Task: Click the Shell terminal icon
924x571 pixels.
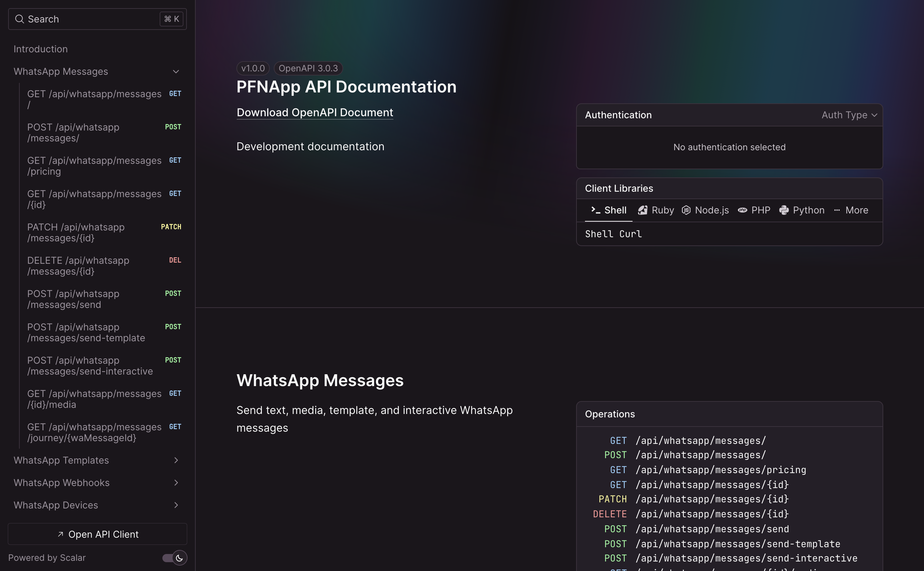Action: click(x=596, y=210)
